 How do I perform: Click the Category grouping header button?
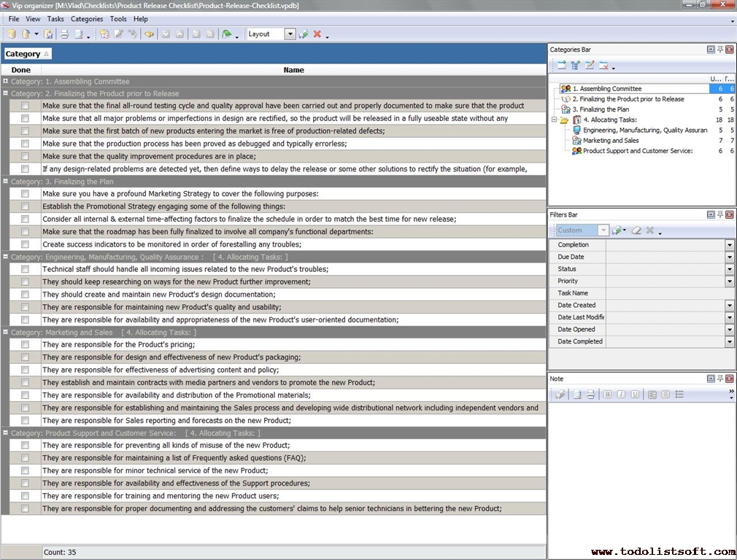[27, 54]
